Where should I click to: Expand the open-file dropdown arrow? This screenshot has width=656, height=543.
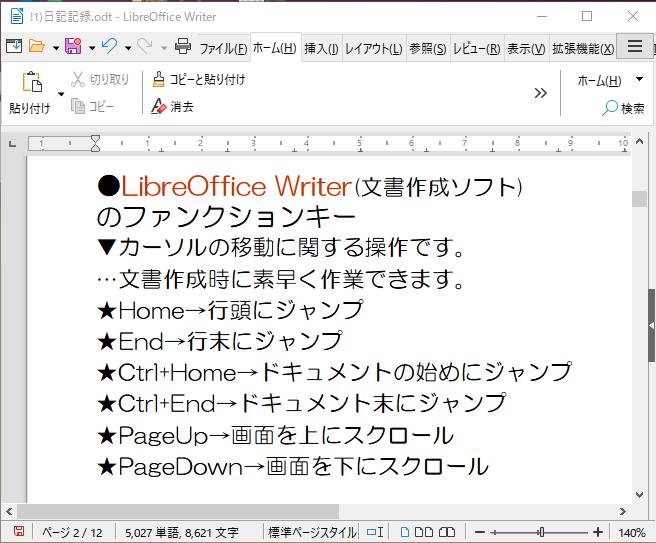click(56, 48)
